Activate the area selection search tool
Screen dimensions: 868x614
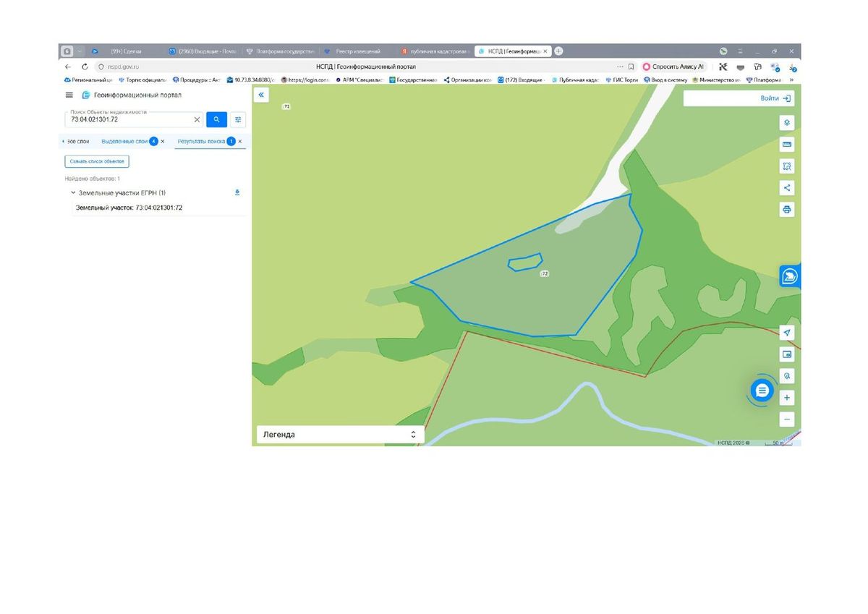click(x=787, y=166)
